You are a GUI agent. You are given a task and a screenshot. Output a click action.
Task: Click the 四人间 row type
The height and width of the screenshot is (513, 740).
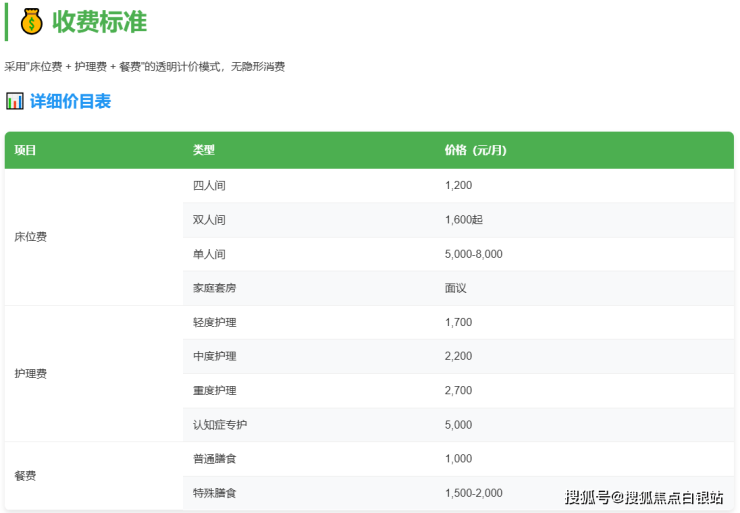point(209,186)
